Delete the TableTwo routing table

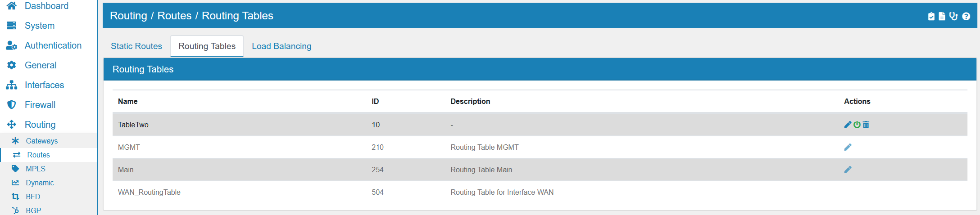click(866, 125)
